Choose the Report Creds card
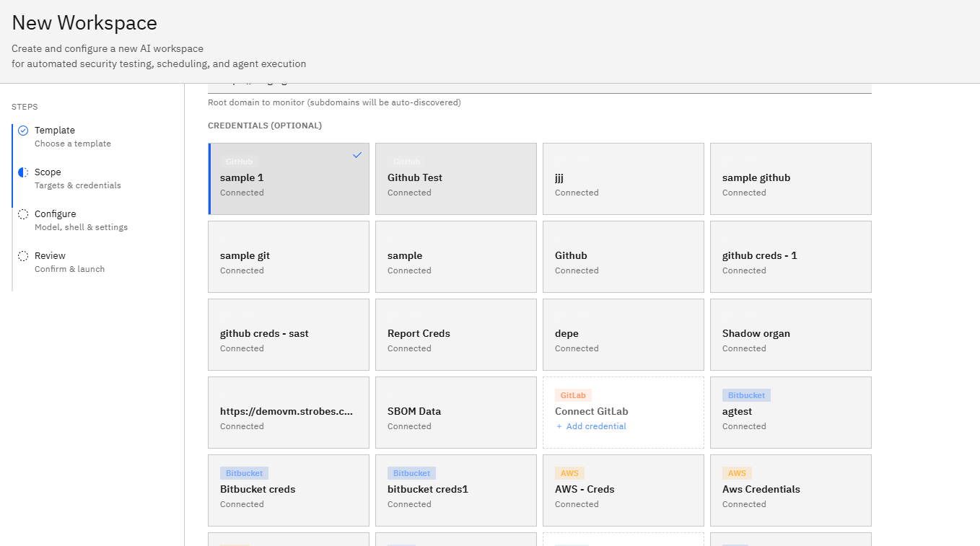This screenshot has width=980, height=546. [x=456, y=335]
